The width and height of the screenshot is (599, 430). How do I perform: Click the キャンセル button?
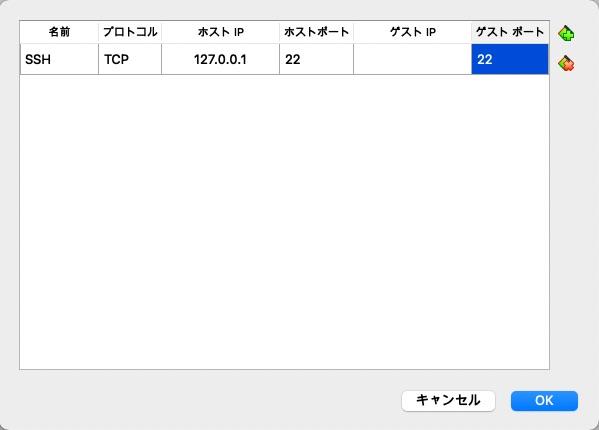click(448, 401)
